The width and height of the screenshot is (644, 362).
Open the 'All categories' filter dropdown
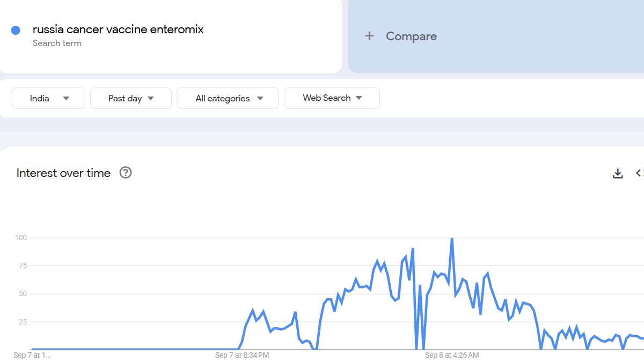click(228, 98)
